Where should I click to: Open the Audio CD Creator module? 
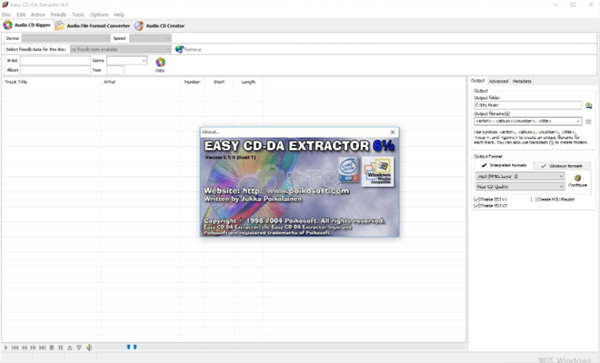160,26
